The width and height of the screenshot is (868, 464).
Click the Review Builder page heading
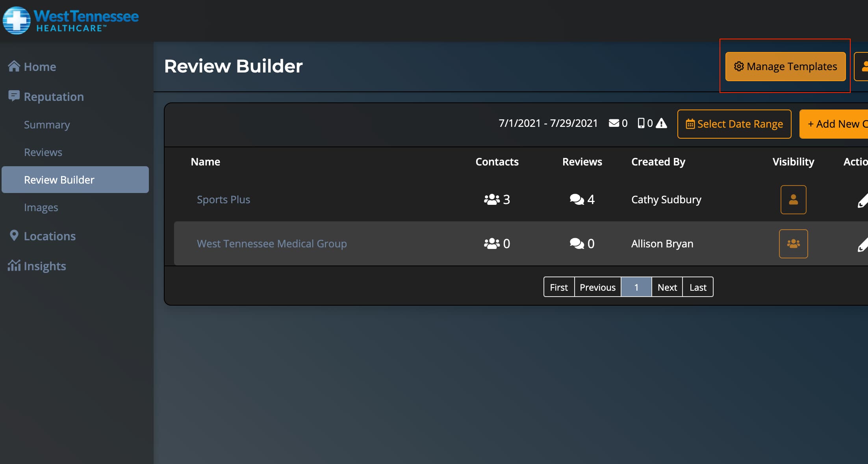tap(233, 66)
